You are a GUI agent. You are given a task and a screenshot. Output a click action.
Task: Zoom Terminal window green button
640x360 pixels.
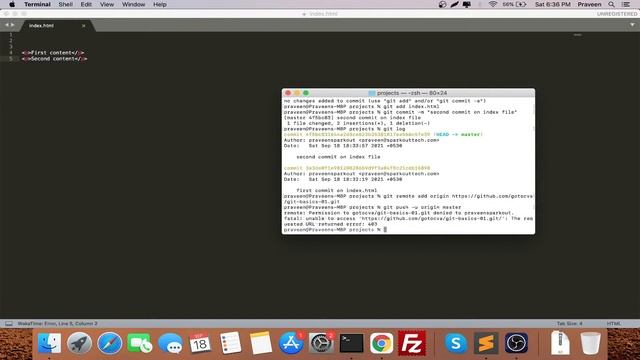point(306,93)
